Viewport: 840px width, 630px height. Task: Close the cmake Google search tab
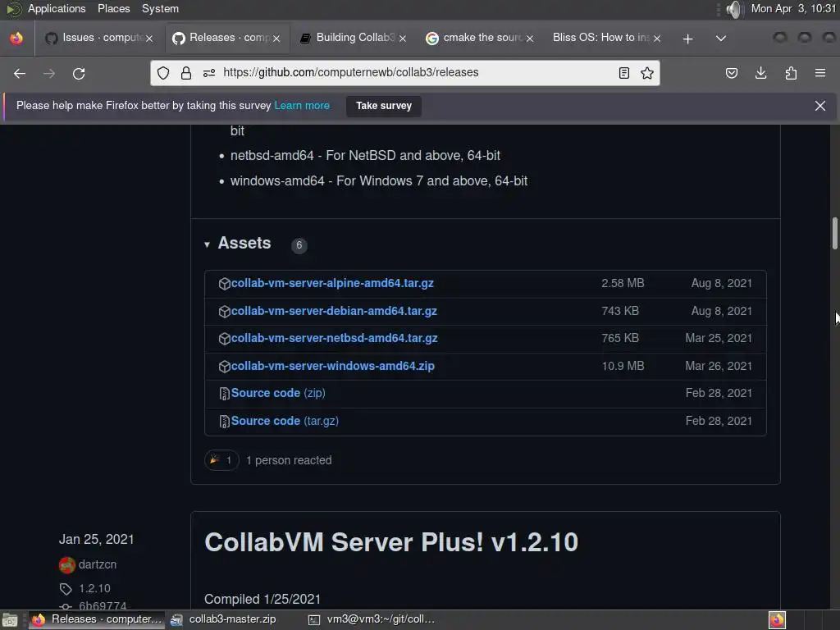click(x=530, y=39)
